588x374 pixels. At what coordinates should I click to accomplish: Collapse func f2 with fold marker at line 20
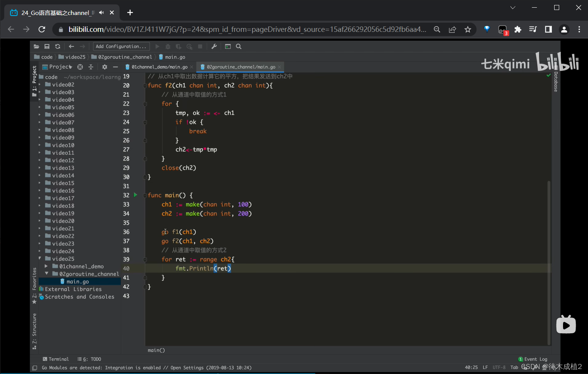click(145, 86)
